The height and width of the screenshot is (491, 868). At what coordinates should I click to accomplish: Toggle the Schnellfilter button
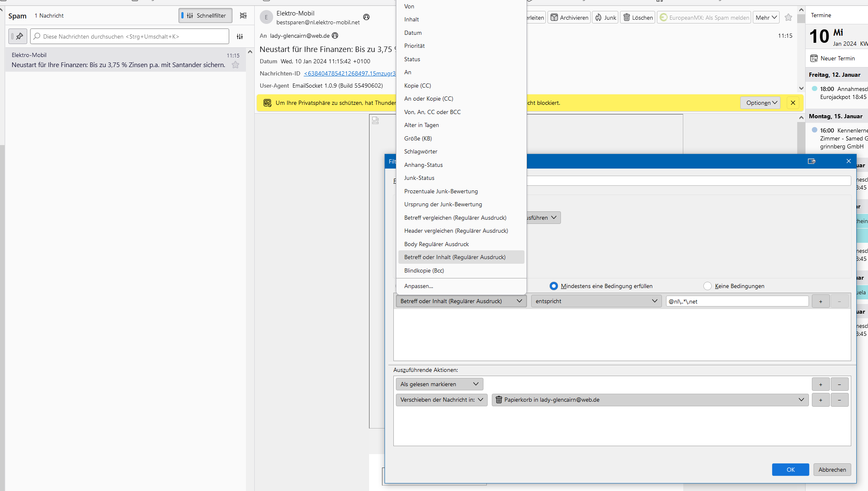(205, 16)
